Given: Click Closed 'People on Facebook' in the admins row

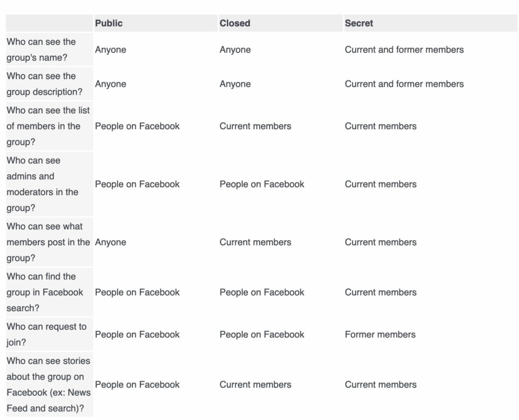Looking at the screenshot, I should point(262,184).
